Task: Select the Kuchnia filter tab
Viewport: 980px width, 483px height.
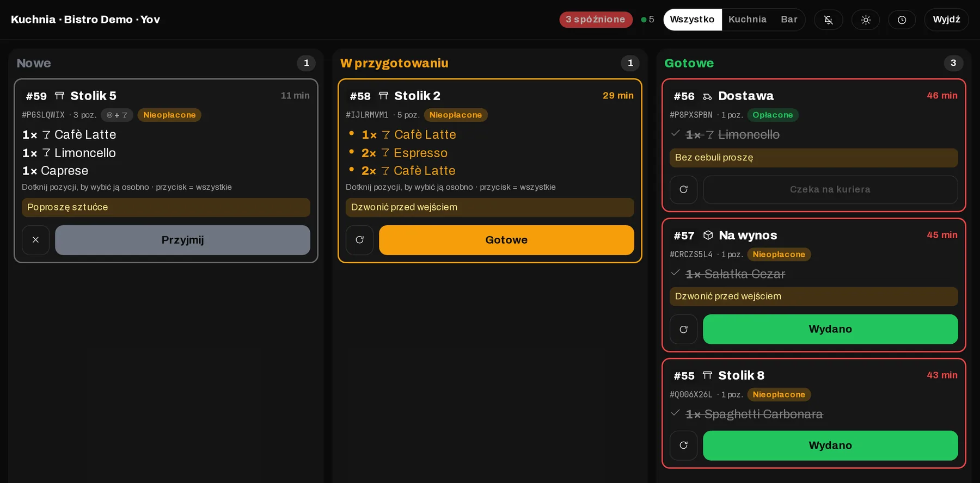Action: tap(748, 20)
